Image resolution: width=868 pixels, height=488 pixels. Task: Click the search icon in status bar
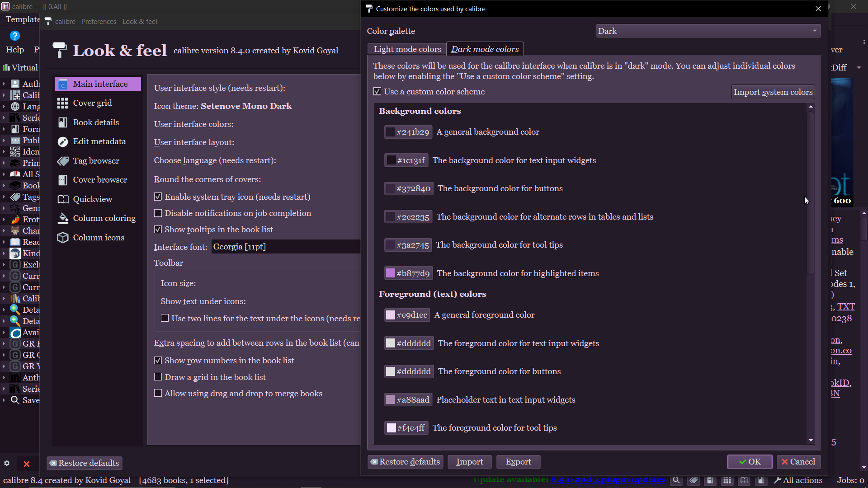676,480
